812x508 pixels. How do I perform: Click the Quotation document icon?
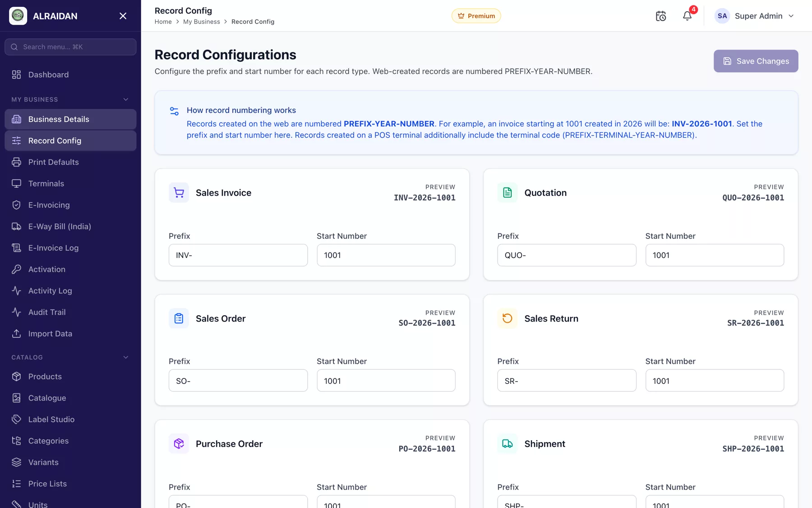click(507, 193)
